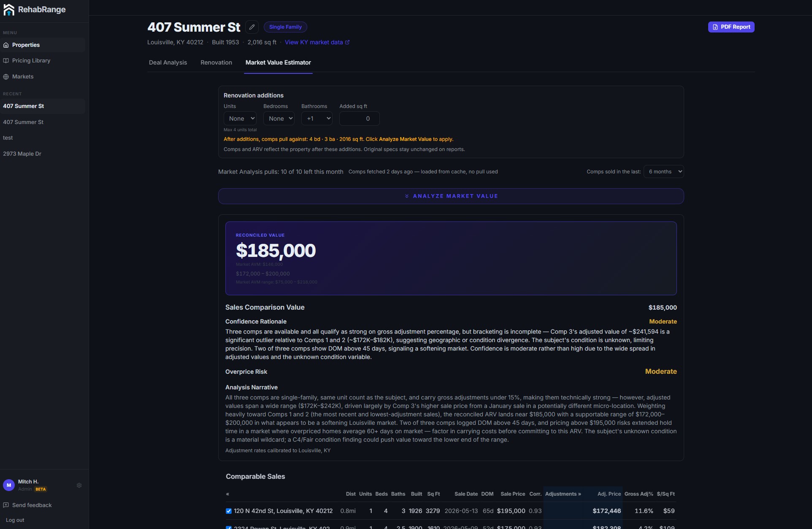
Task: Click the collapse columns double-chevron icon
Action: [x=227, y=494]
